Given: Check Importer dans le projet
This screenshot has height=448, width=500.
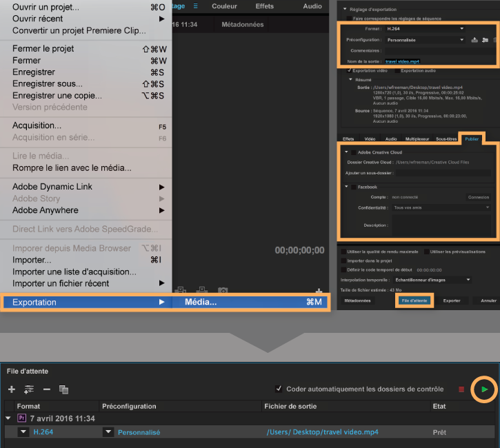Looking at the screenshot, I should (x=343, y=261).
